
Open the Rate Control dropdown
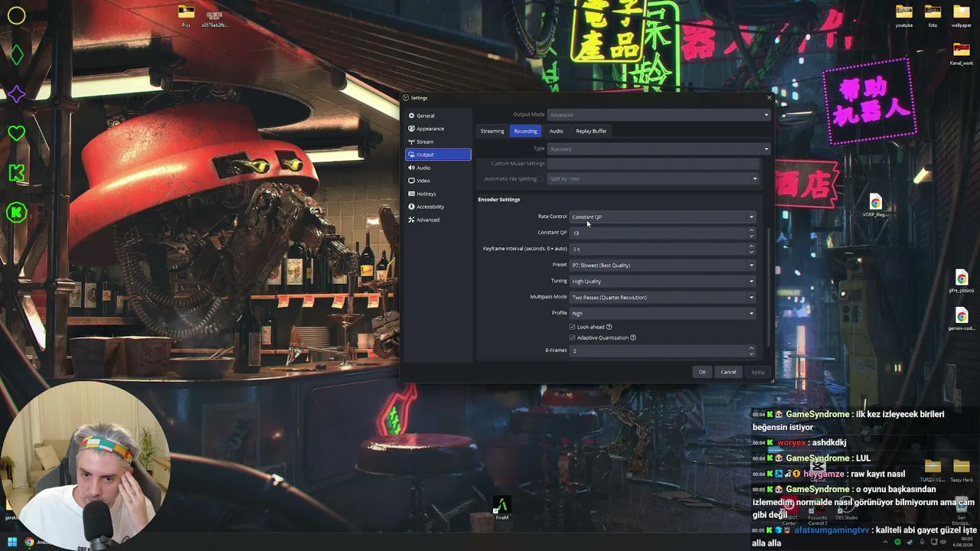[x=663, y=217]
